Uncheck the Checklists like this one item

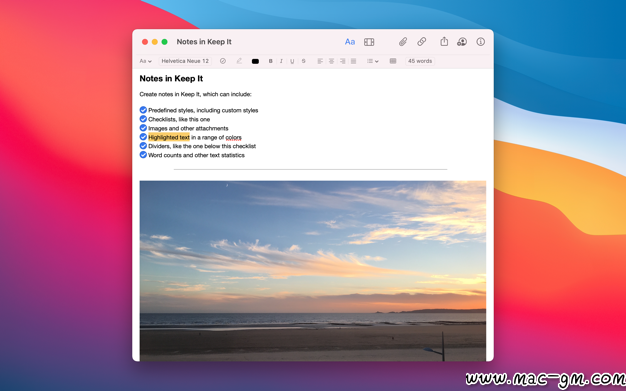[x=143, y=119]
